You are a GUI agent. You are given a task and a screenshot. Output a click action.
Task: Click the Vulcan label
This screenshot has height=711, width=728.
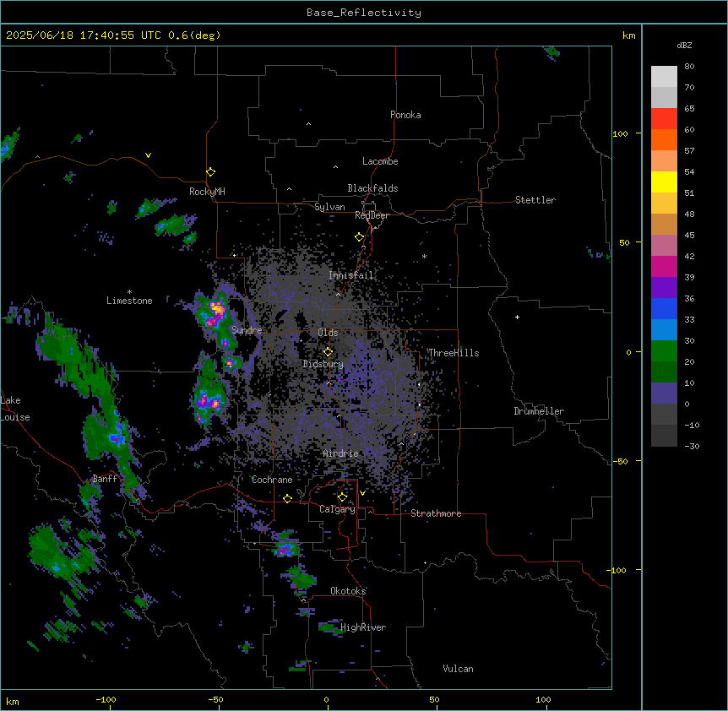tap(459, 669)
